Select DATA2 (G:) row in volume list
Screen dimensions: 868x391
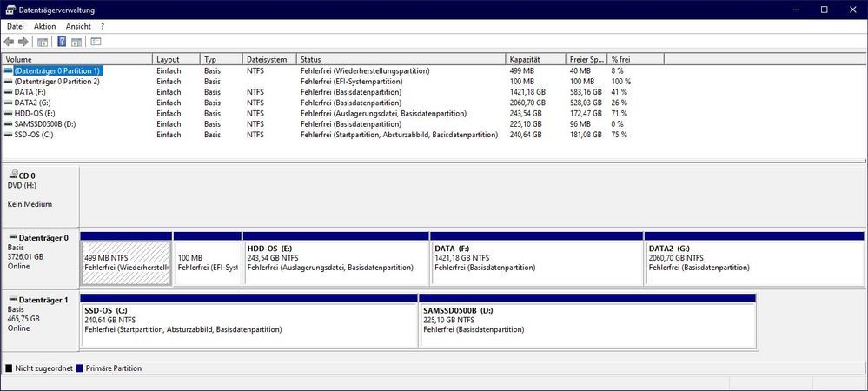[x=32, y=102]
